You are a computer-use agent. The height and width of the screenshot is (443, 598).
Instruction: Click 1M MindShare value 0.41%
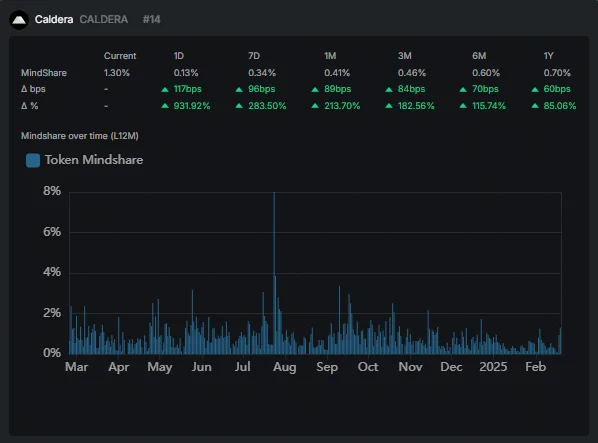click(x=337, y=73)
